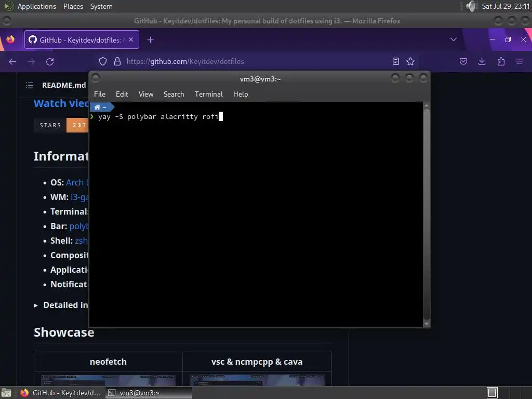Show desktop icon in bottom panel

click(6, 393)
